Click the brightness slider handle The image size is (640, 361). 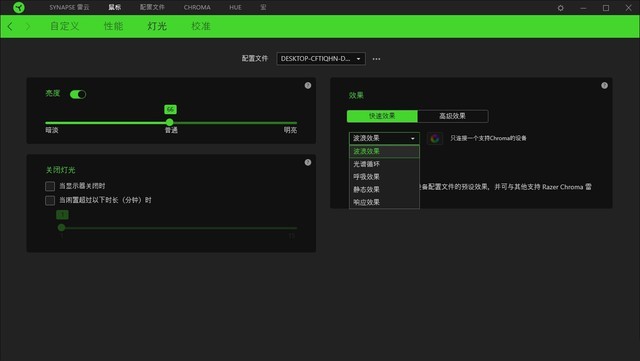coord(170,122)
